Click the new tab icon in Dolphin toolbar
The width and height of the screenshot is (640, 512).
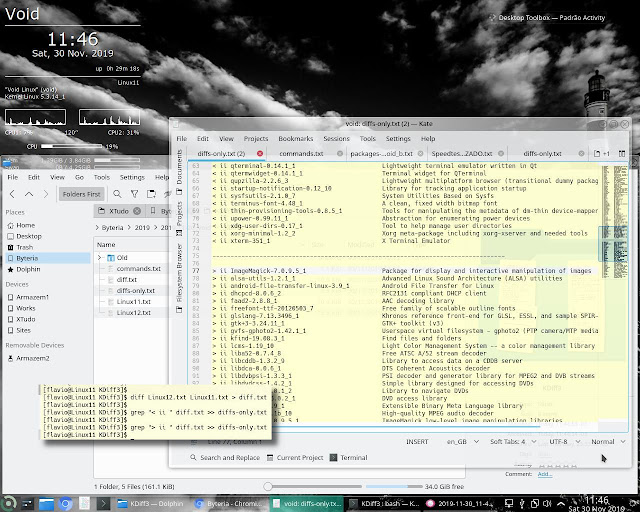(x=151, y=194)
